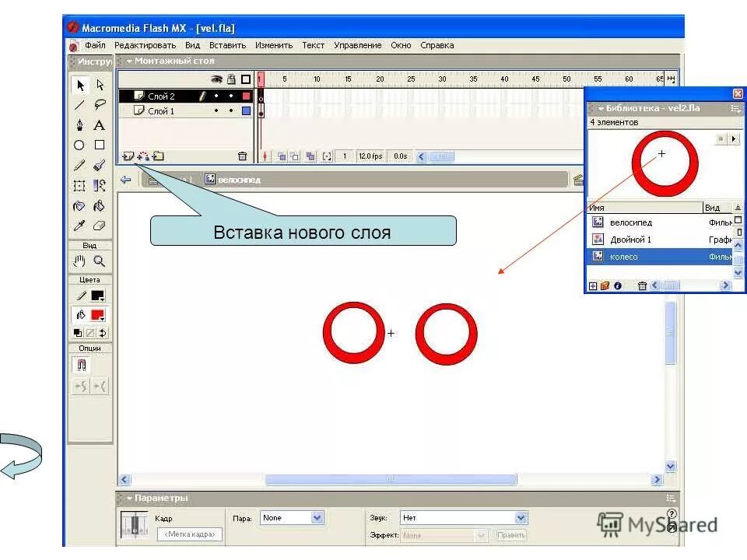This screenshot has height=560, width=747.
Task: Toggle visibility dot for Слой 1
Action: [x=217, y=111]
